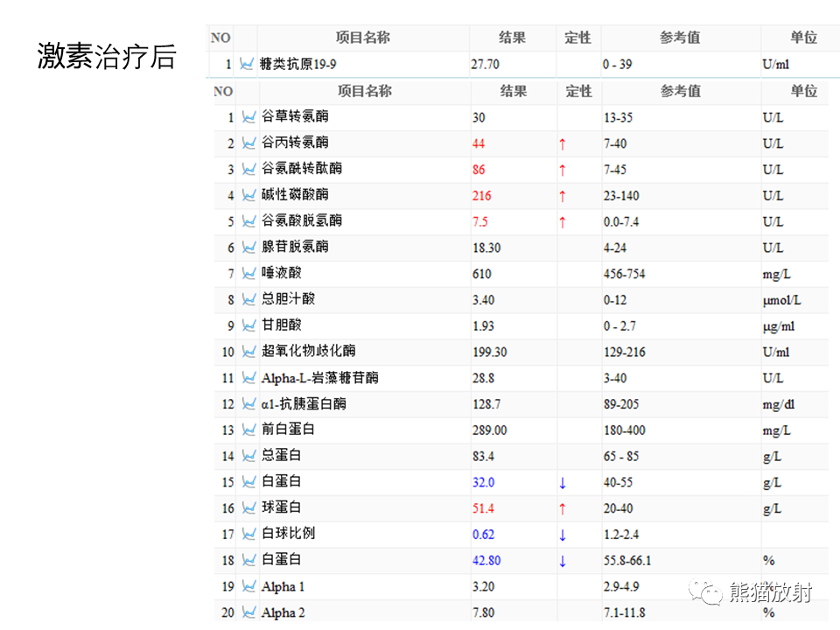Select the 糖类抗原19-9 item name
Screen dimensions: 840x630
(x=297, y=64)
